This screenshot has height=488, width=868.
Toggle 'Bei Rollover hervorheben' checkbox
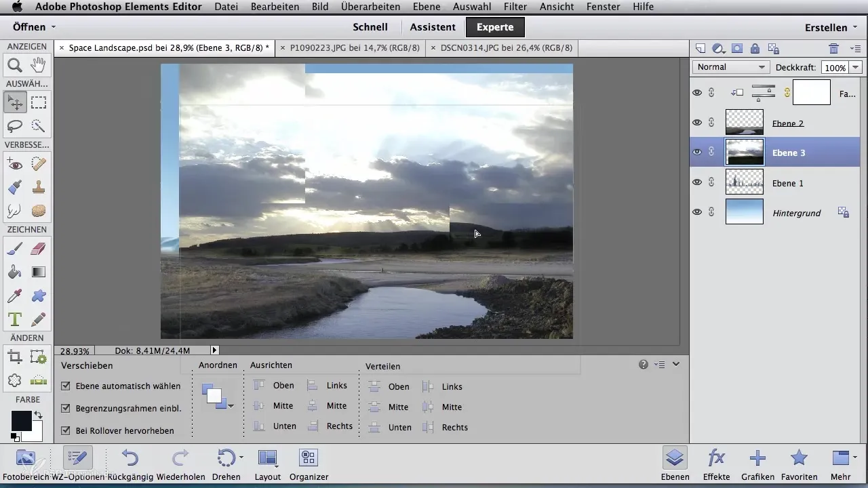[x=66, y=430]
